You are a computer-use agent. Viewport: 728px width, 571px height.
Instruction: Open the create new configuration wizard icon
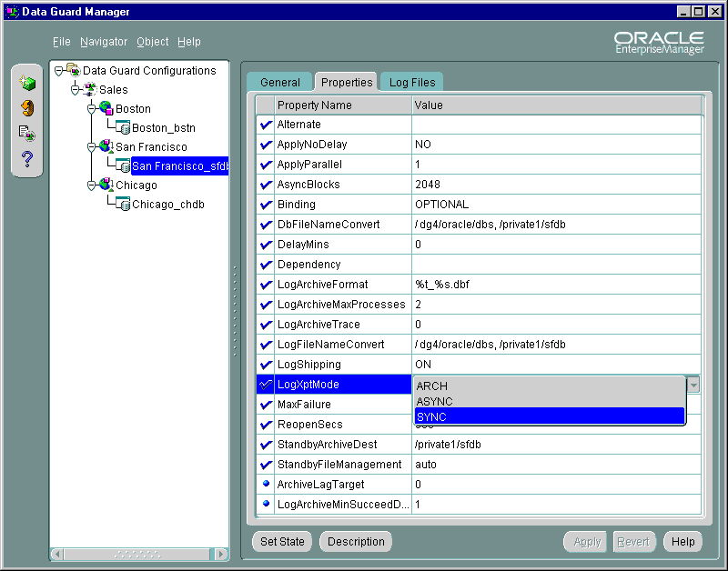click(27, 82)
